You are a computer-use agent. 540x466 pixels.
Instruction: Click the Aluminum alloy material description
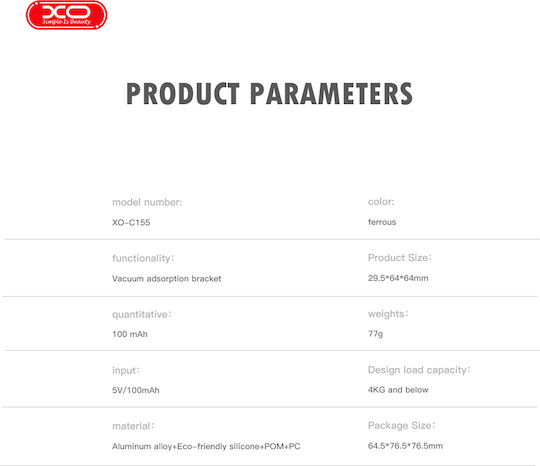tap(206, 446)
